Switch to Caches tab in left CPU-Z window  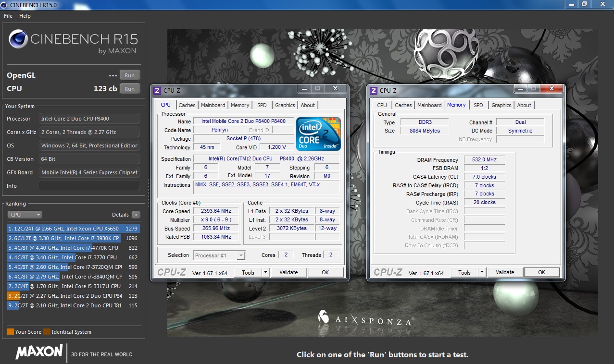pos(187,105)
